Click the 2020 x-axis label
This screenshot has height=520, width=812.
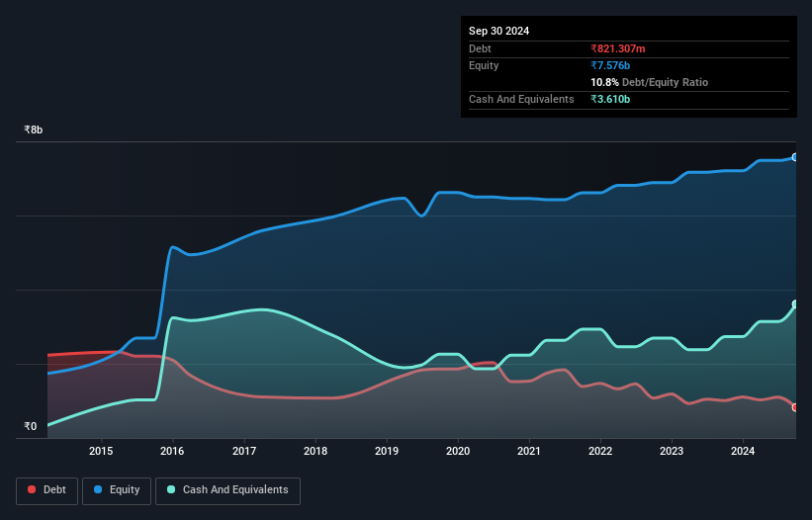(458, 451)
